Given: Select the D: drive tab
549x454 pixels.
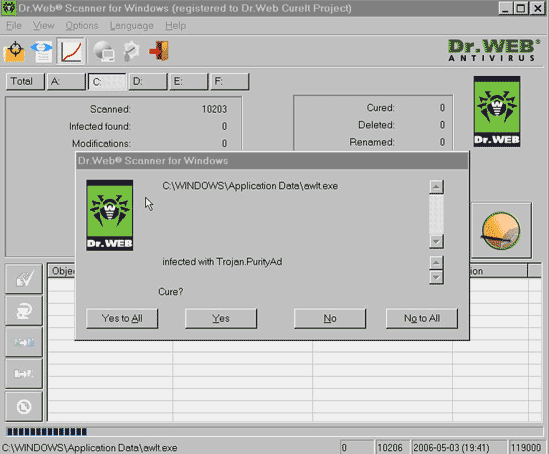Looking at the screenshot, I should 148,82.
